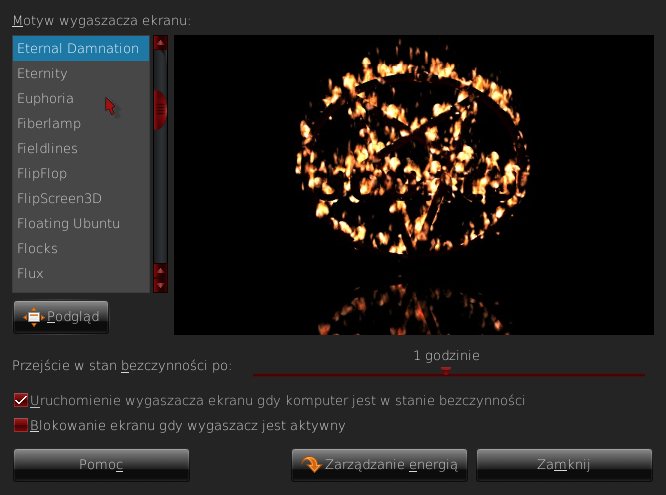Click the down arrow at the bottom of the scrollbar
666x495 pixels.
(160, 285)
